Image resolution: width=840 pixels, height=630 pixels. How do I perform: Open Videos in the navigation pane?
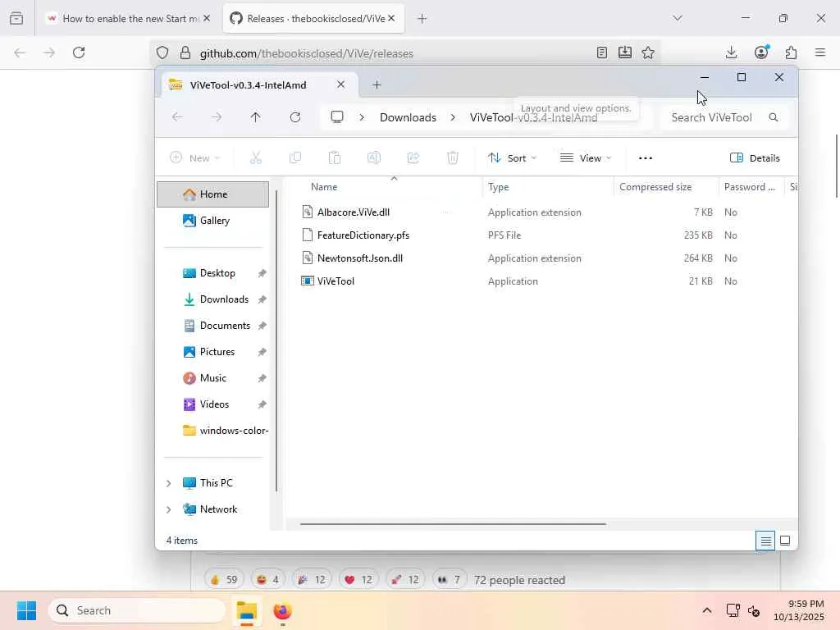(212, 404)
